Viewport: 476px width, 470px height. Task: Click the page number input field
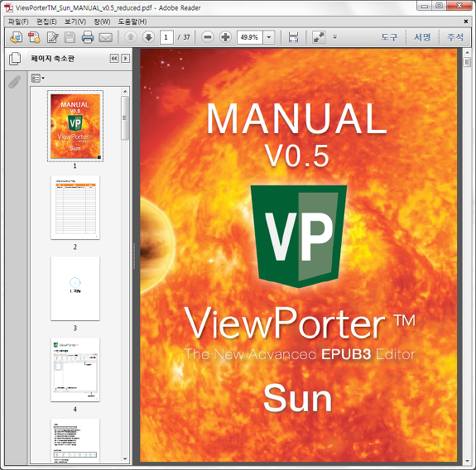(x=166, y=37)
